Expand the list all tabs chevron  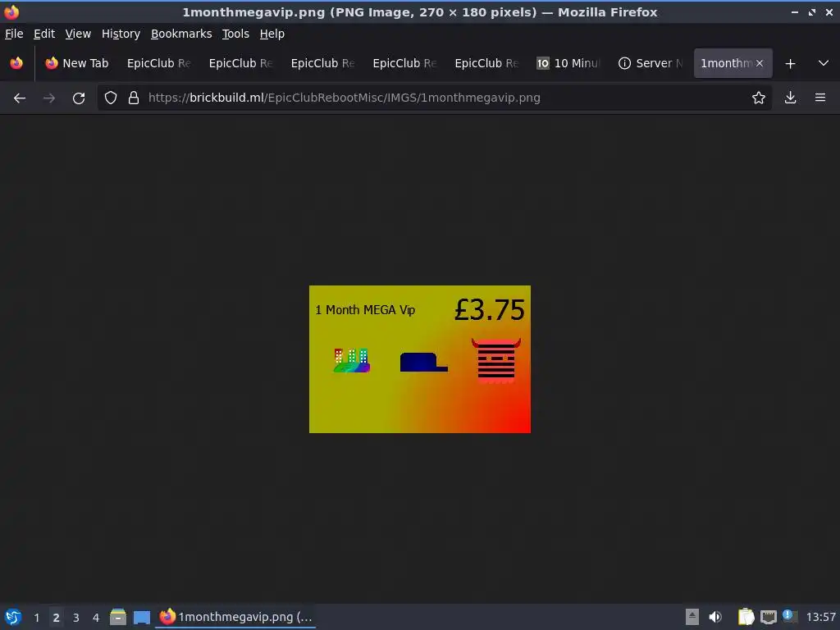tap(824, 63)
